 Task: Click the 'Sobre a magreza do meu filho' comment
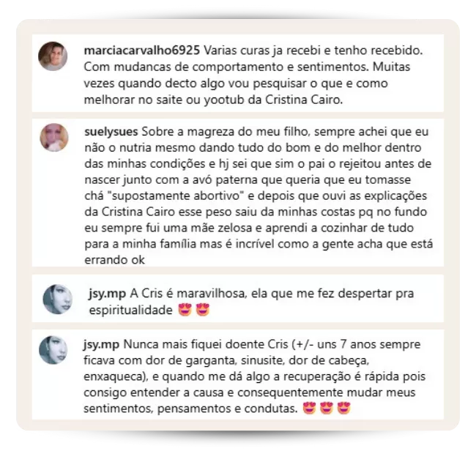(259, 196)
